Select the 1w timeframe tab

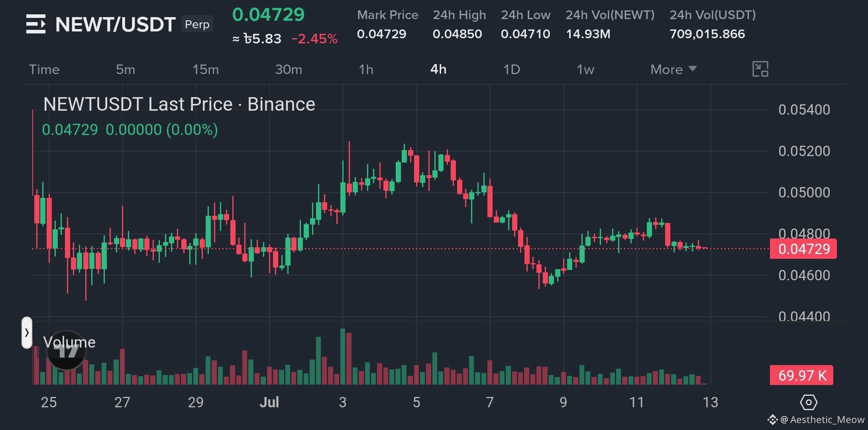click(585, 70)
